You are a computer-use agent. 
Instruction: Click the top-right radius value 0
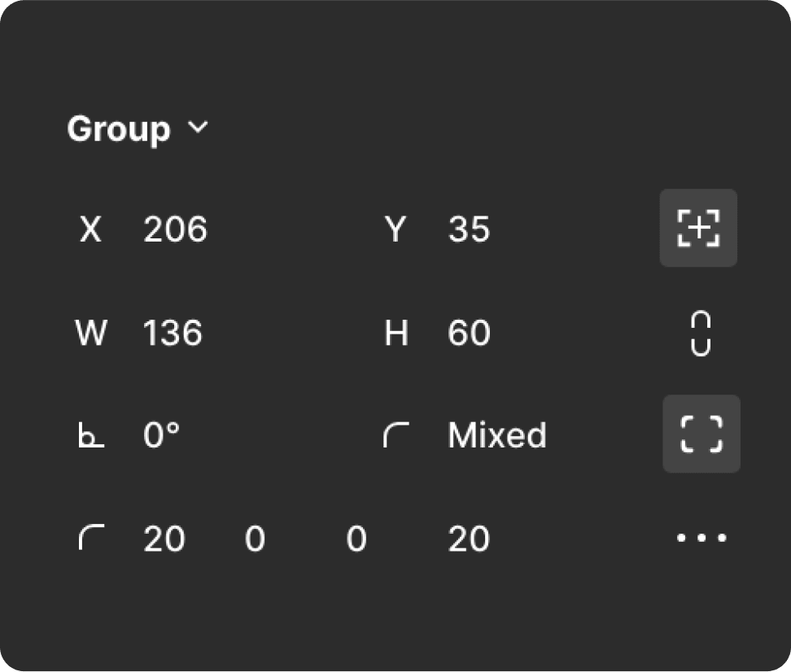coord(255,539)
